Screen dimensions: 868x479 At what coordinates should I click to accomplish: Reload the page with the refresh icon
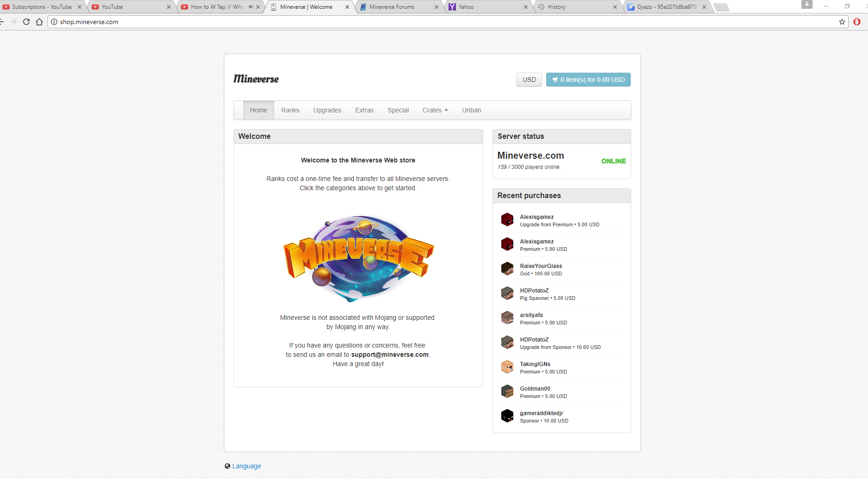[26, 22]
